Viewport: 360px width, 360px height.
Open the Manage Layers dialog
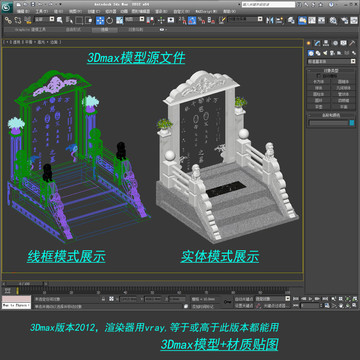[x=291, y=20]
